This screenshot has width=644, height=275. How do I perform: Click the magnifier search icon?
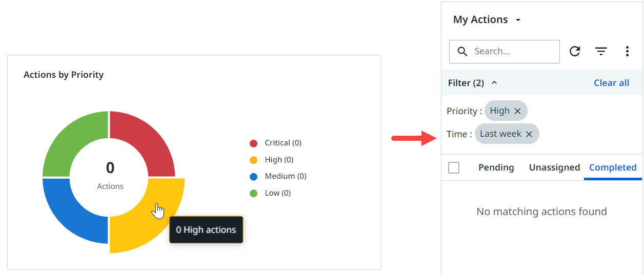[x=462, y=51]
